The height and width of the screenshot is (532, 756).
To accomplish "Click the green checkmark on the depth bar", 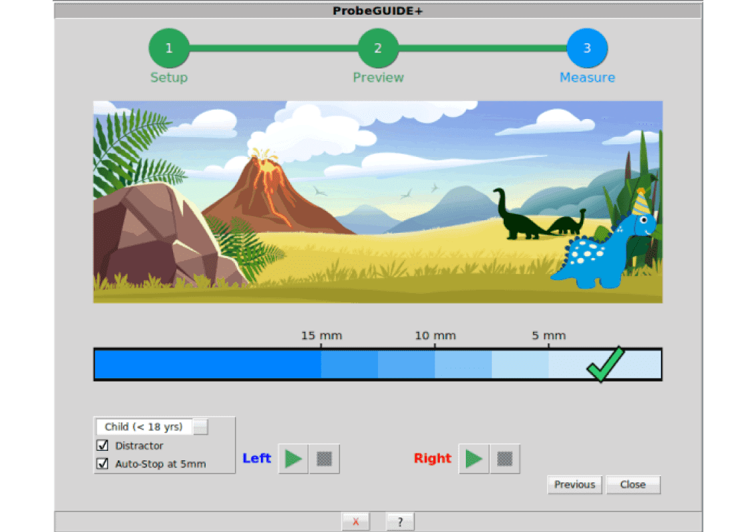I will point(605,364).
